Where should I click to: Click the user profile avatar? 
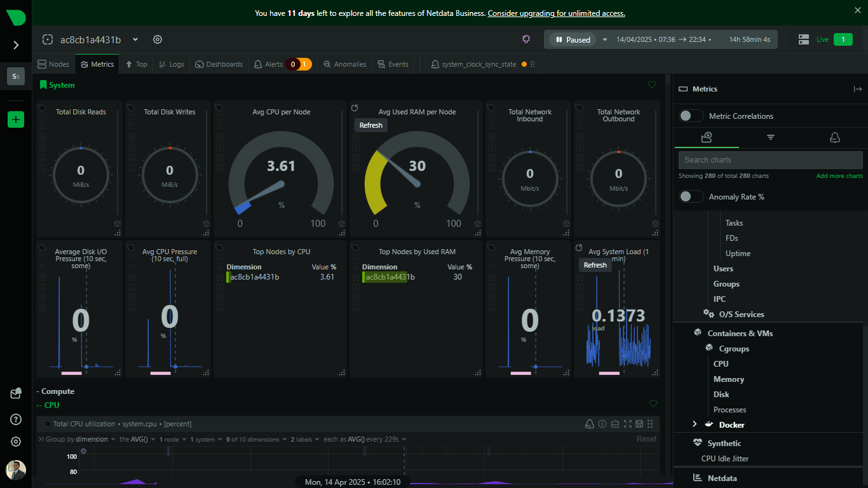pyautogui.click(x=16, y=470)
